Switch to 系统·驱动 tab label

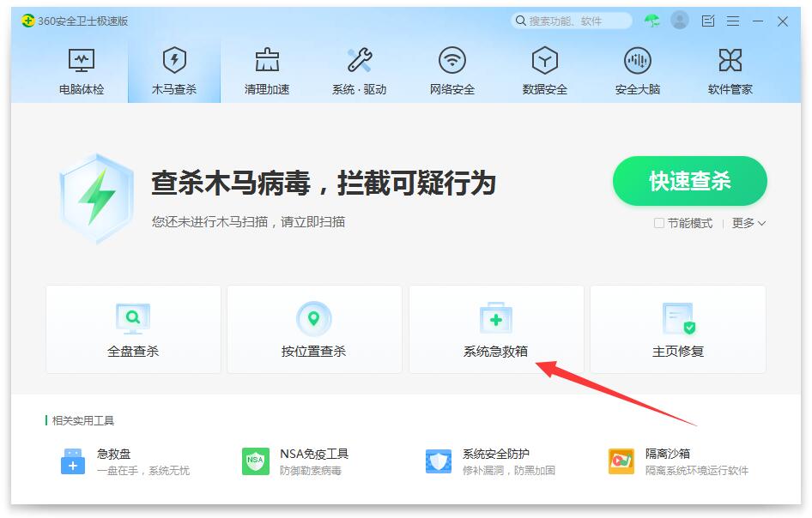[x=360, y=89]
